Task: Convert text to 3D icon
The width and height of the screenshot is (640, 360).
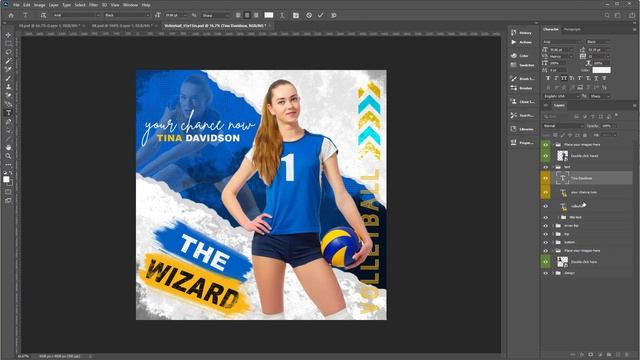Action: [333, 15]
